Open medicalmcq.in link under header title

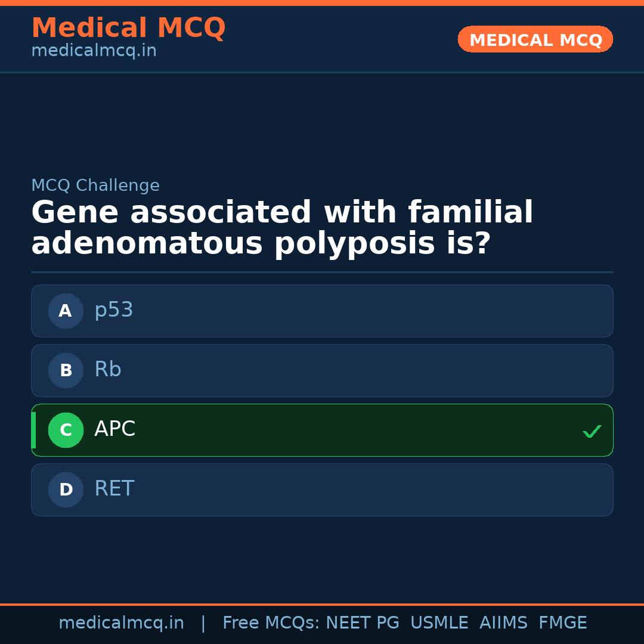click(94, 51)
